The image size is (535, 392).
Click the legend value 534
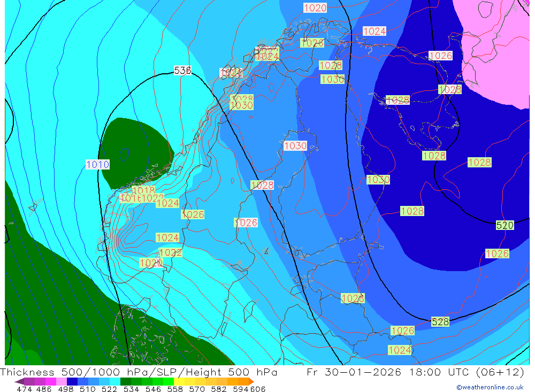[132, 389]
